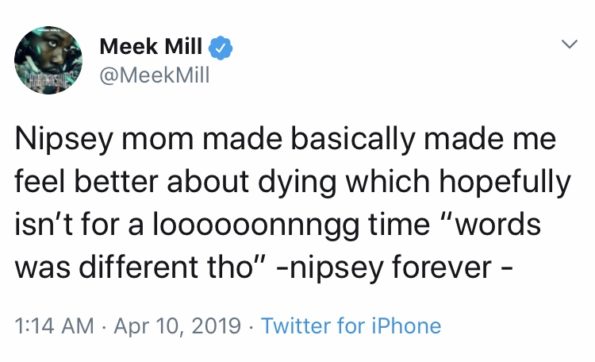Click the phrase nipsey forever

coord(391,268)
